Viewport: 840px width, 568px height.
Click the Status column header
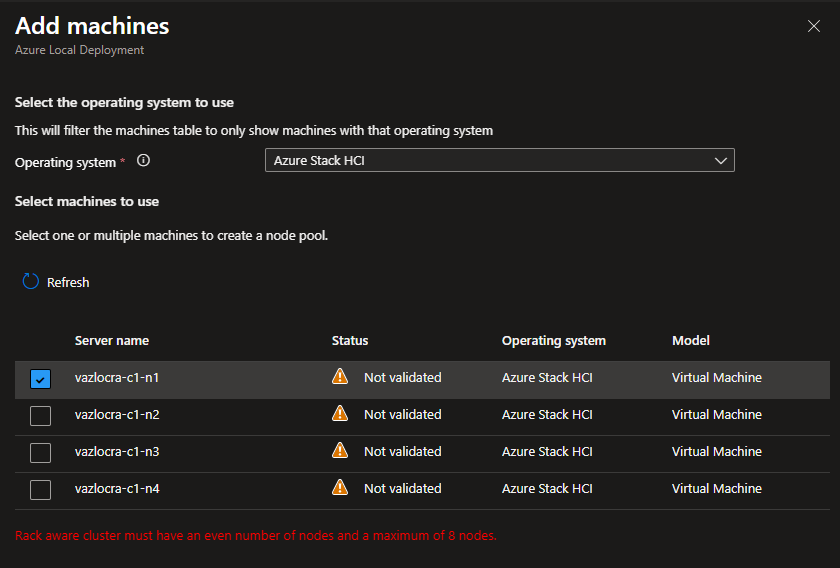pyautogui.click(x=350, y=340)
